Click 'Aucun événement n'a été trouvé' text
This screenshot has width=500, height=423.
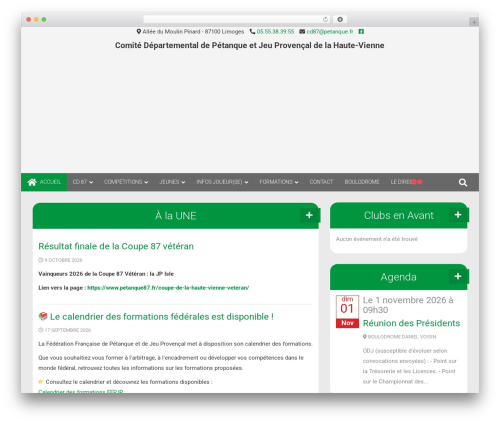pyautogui.click(x=377, y=239)
